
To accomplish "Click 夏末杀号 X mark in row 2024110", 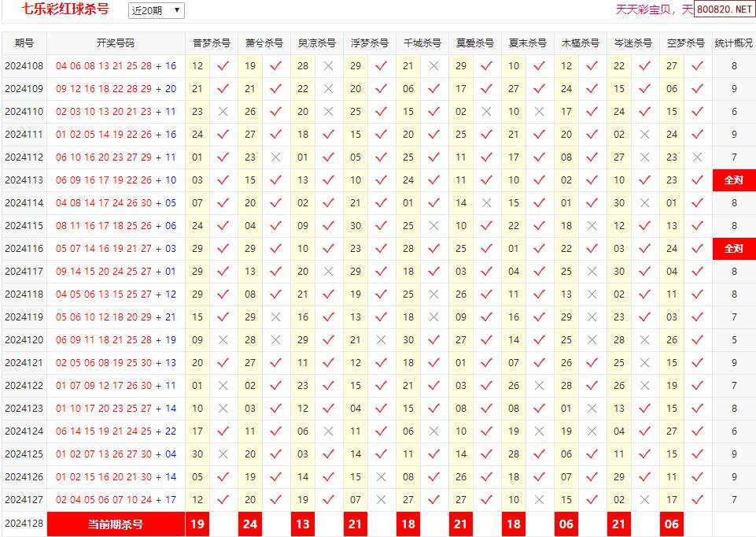I will click(x=539, y=112).
